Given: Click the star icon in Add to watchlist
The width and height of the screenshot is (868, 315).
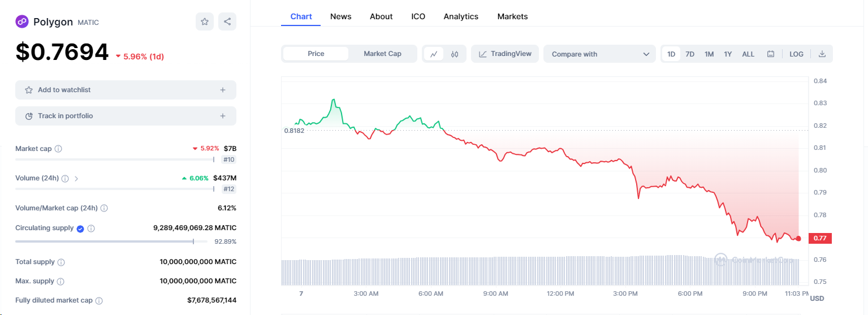Looking at the screenshot, I should coord(29,90).
